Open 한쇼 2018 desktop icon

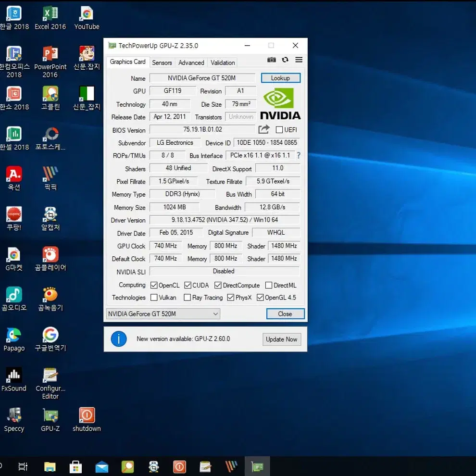[14, 99]
